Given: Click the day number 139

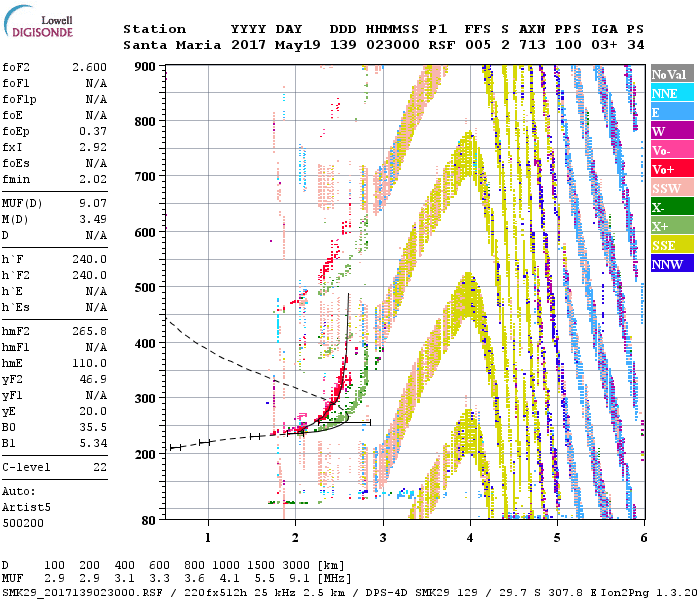Looking at the screenshot, I should (x=343, y=45).
